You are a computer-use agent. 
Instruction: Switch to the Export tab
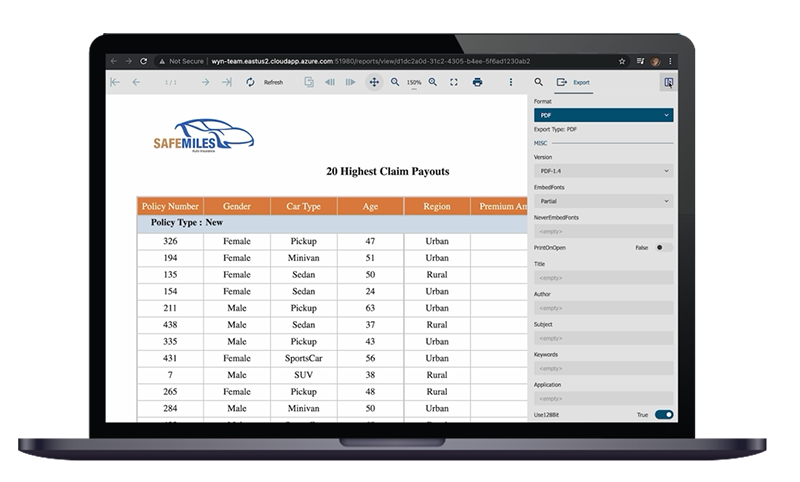574,82
